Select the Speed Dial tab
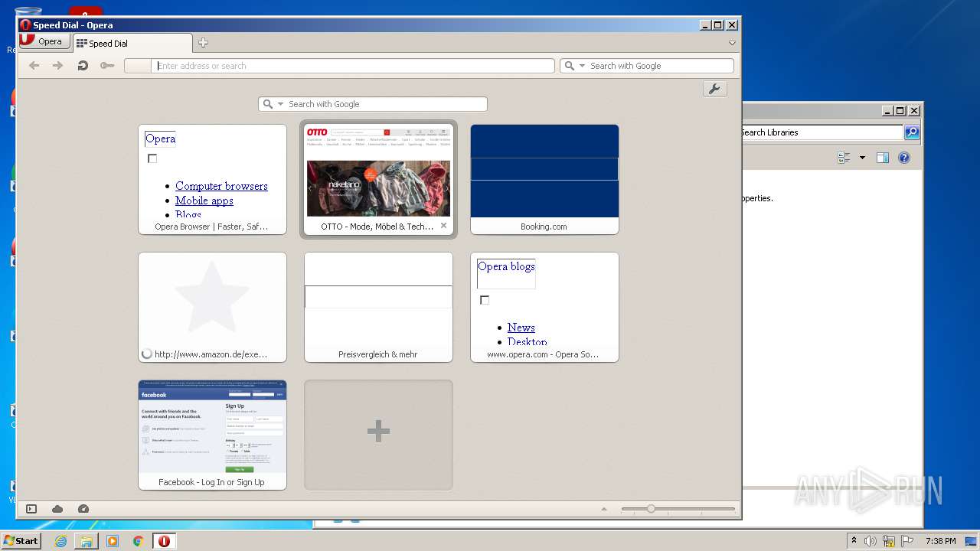The width and height of the screenshot is (980, 551). pyautogui.click(x=132, y=44)
